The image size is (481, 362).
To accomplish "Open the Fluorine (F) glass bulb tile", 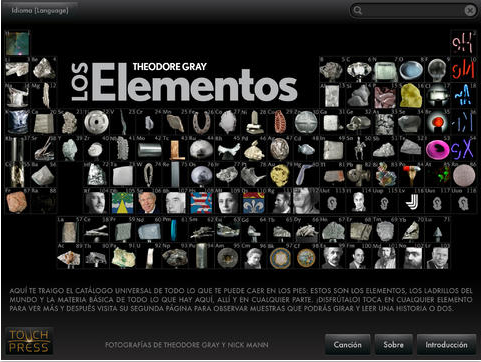I will [x=437, y=69].
